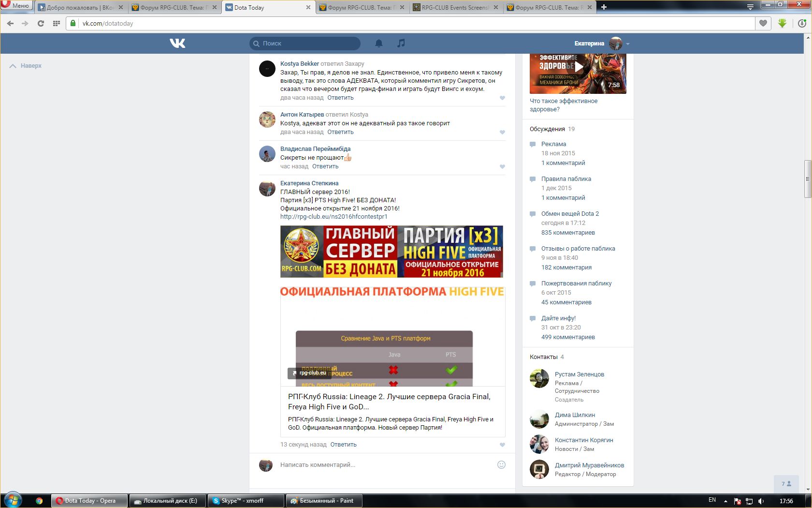The width and height of the screenshot is (812, 508).
Task: Open Локальный диск (E:) in the taskbar
Action: coord(168,501)
